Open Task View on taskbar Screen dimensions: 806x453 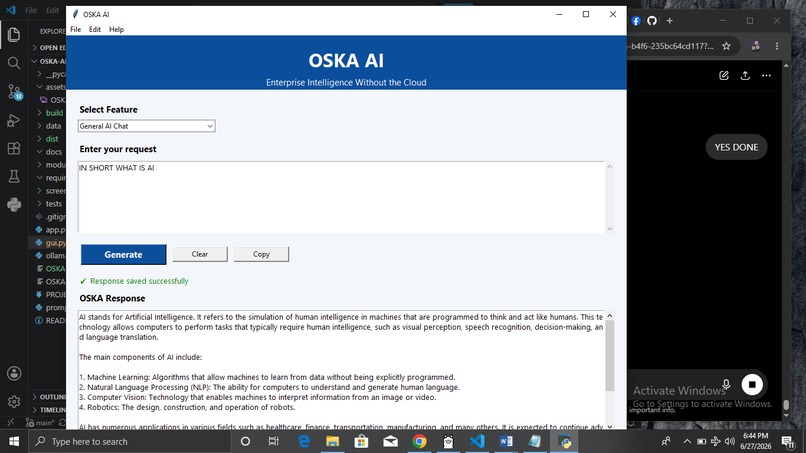pos(273,441)
